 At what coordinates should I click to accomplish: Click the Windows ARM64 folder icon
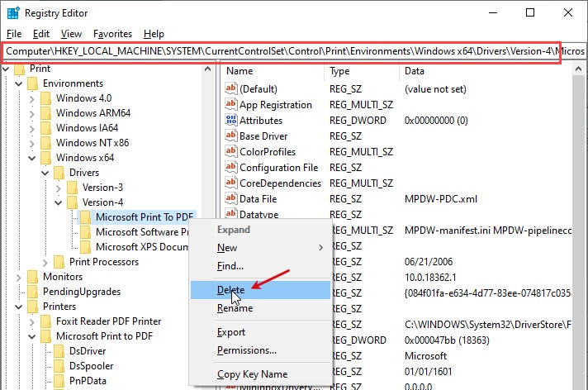(45, 113)
